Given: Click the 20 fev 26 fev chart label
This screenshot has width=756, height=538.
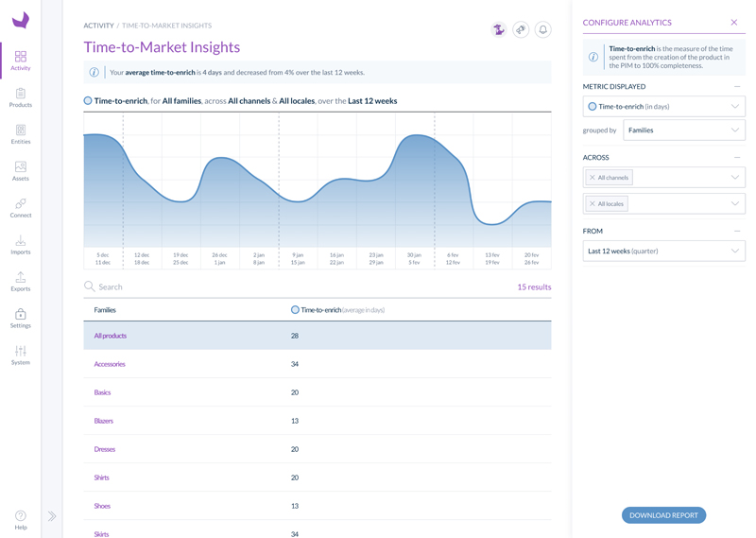Looking at the screenshot, I should tap(531, 259).
